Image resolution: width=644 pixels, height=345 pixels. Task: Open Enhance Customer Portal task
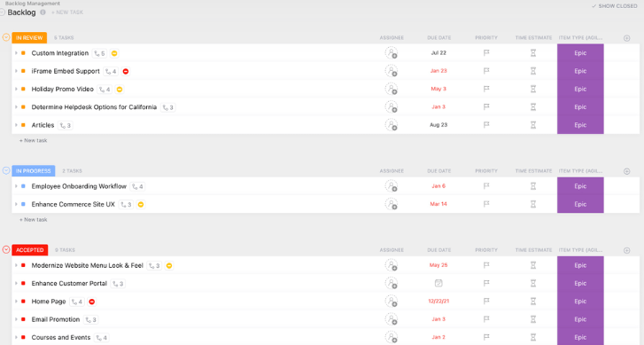coord(69,283)
